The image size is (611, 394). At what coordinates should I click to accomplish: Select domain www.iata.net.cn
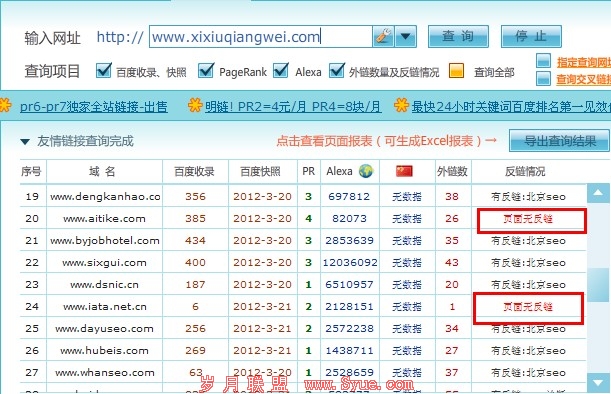tap(105, 307)
